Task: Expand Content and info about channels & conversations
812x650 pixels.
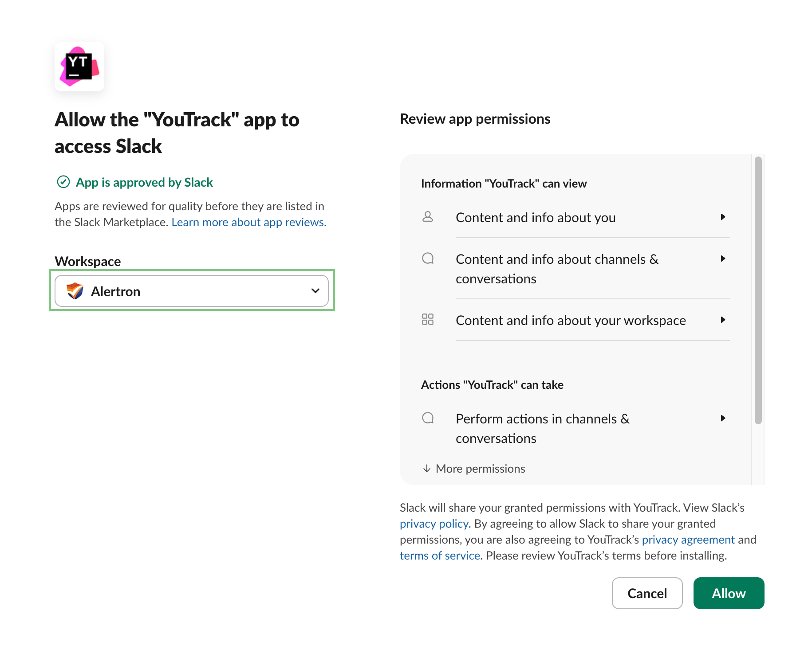Action: (x=723, y=258)
